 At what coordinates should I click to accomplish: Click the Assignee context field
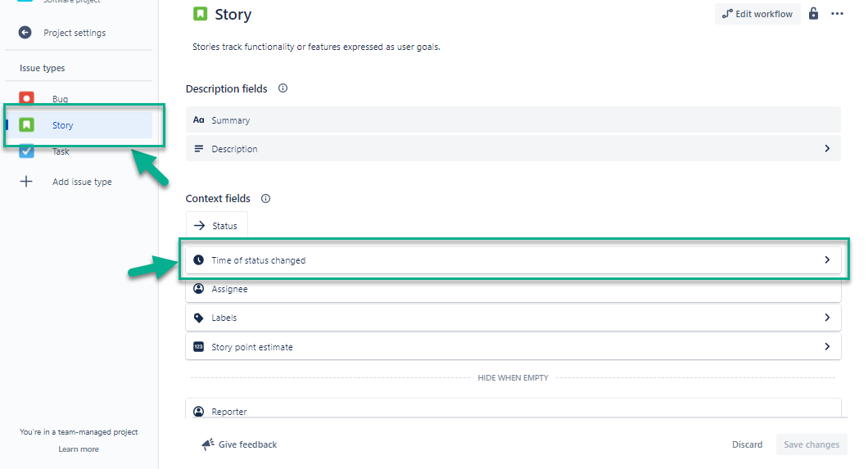tap(513, 289)
